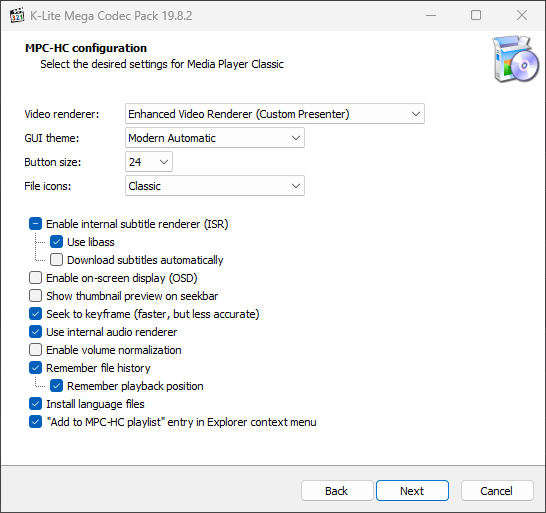Image resolution: width=546 pixels, height=513 pixels.
Task: Close the K-Lite installer window
Action: [x=522, y=15]
